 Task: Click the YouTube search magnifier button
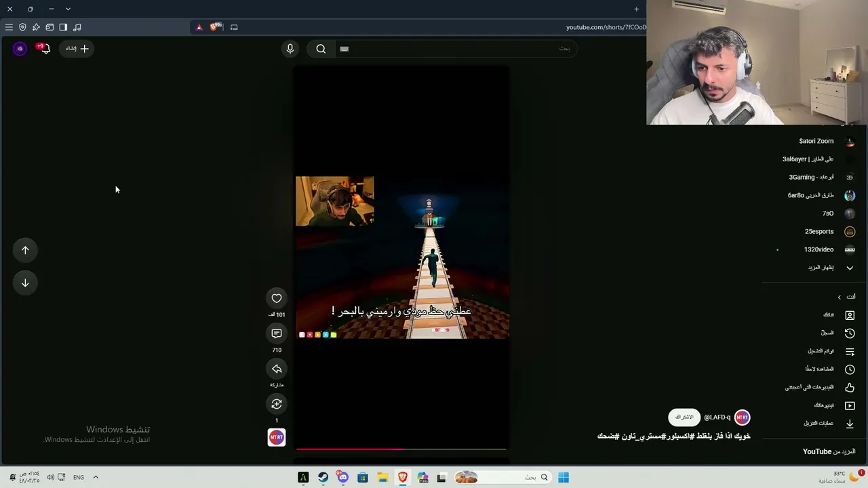pos(321,49)
